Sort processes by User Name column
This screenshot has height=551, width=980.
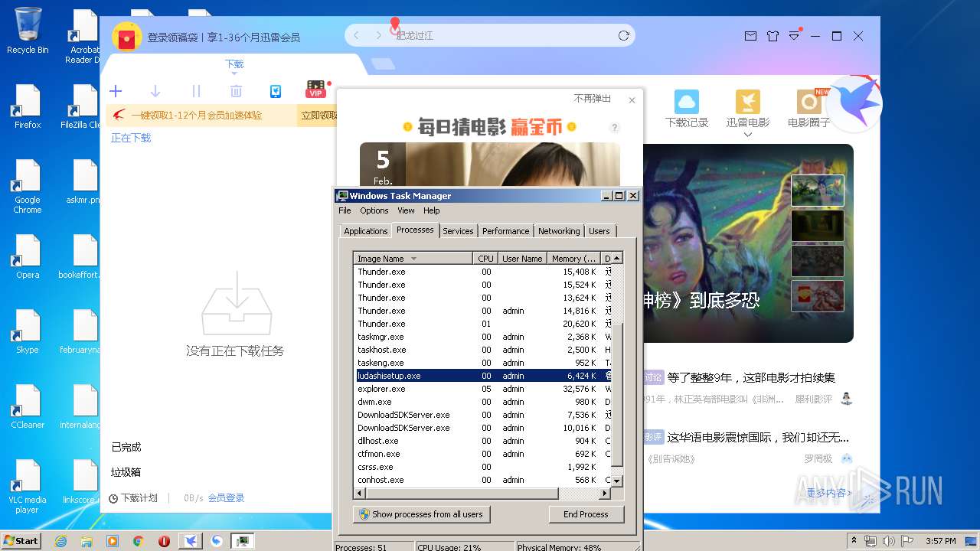click(x=522, y=259)
